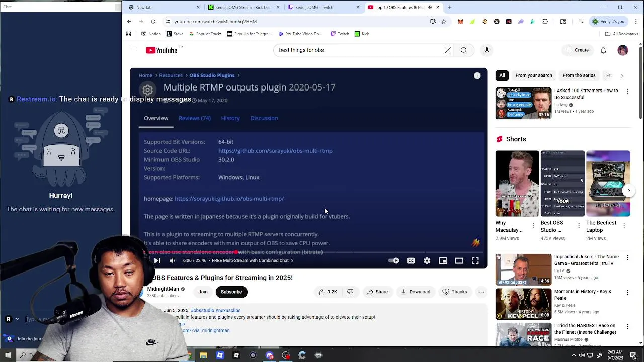Open YouTube notifications bell
The width and height of the screenshot is (644, 362).
(603, 50)
